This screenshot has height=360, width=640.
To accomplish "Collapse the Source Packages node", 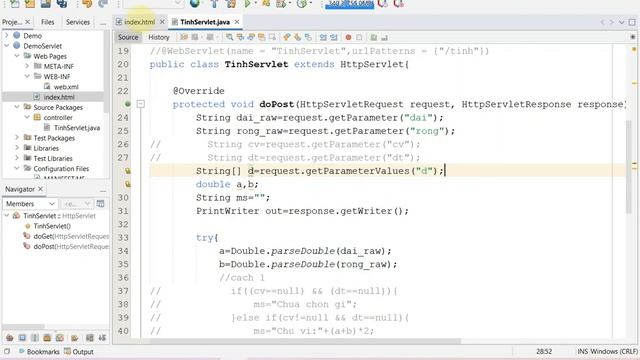I will click(17, 107).
